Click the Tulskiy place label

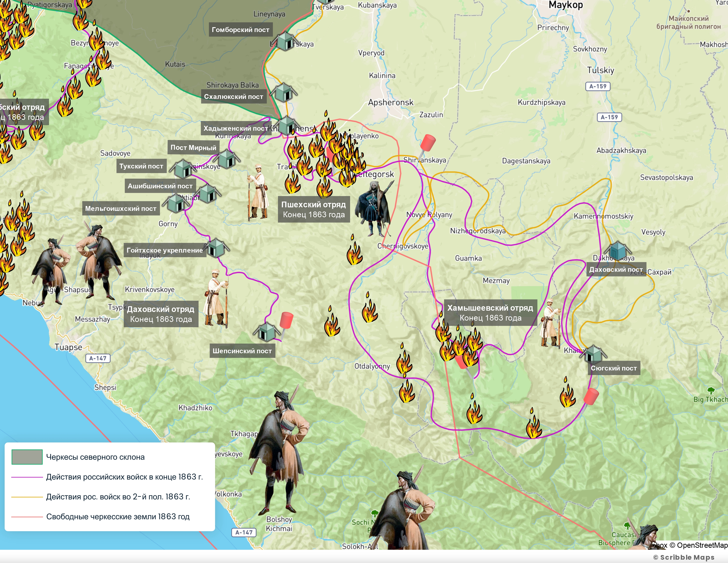tap(600, 70)
